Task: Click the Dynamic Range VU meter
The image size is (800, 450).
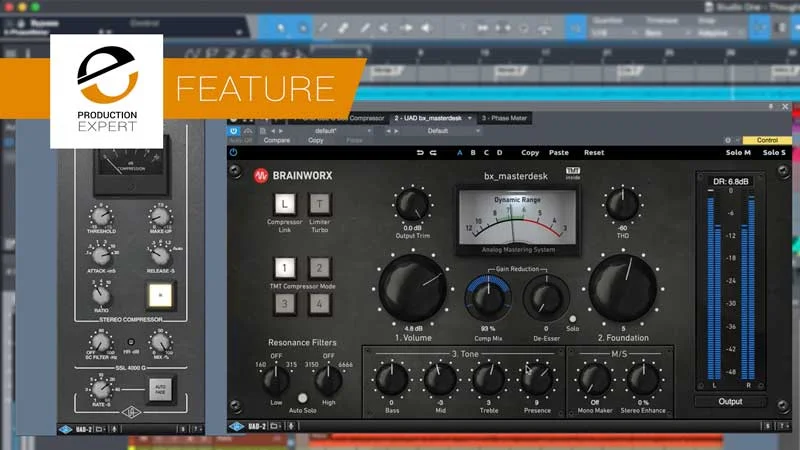Action: pos(517,219)
